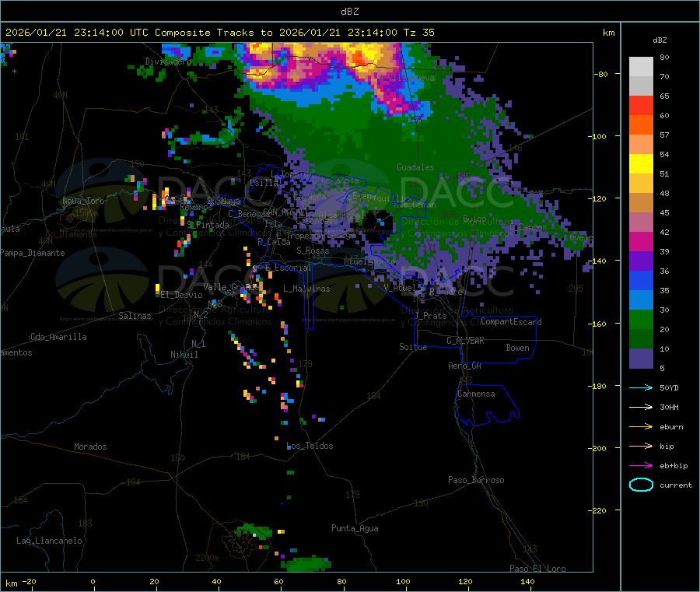Select the Bowen place label
This screenshot has height=592, width=700.
[x=517, y=348]
